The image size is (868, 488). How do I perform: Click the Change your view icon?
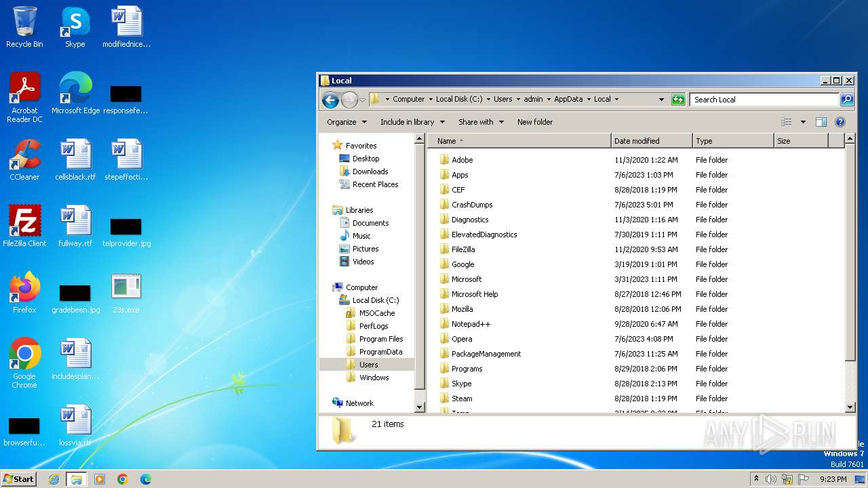(787, 122)
